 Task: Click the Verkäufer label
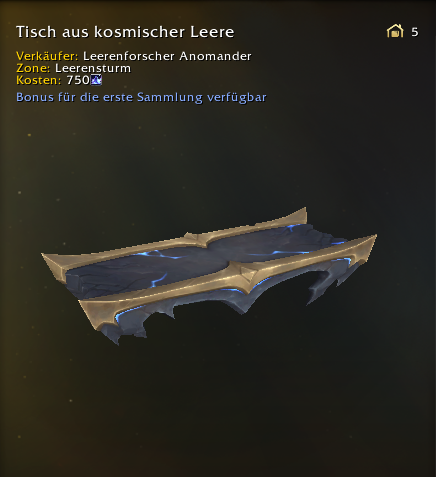[x=47, y=56]
